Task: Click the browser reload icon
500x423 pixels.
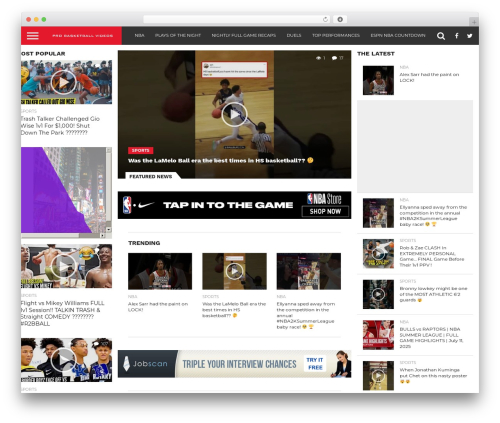Action: tap(325, 20)
